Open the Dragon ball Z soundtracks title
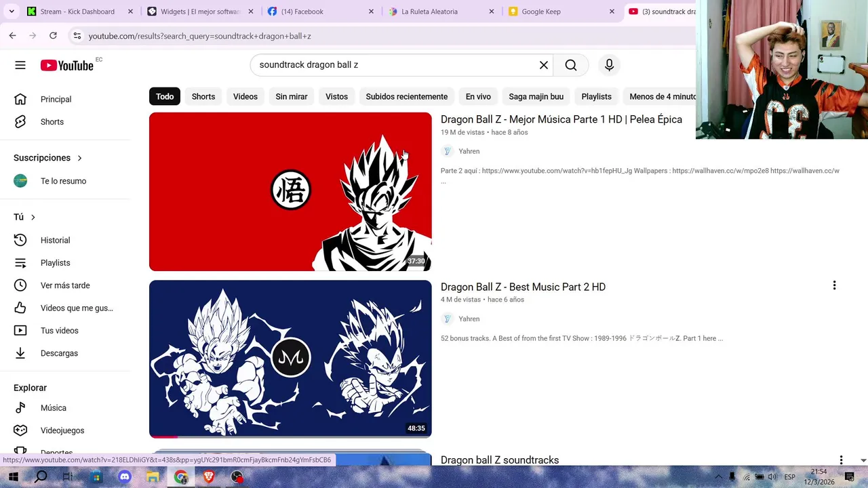The image size is (868, 488). tap(500, 460)
